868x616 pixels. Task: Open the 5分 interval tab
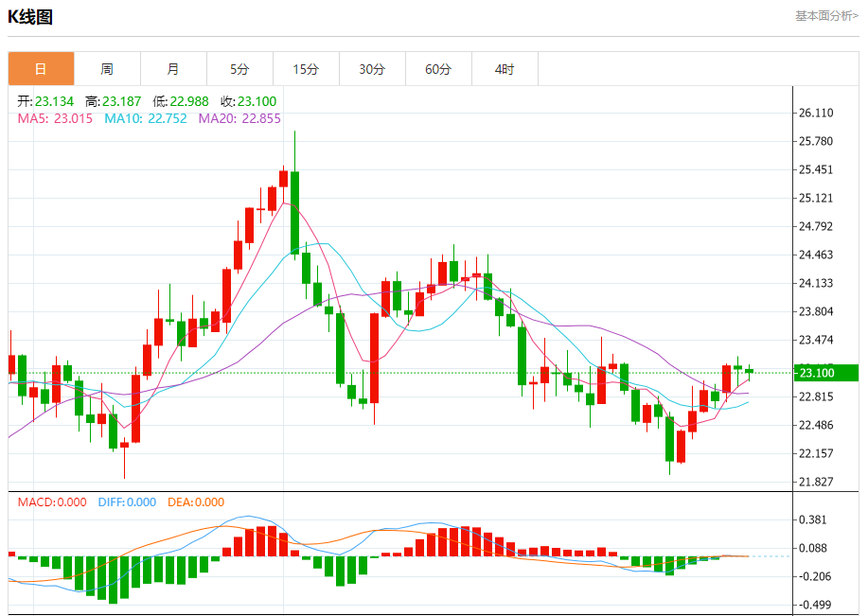(x=239, y=69)
